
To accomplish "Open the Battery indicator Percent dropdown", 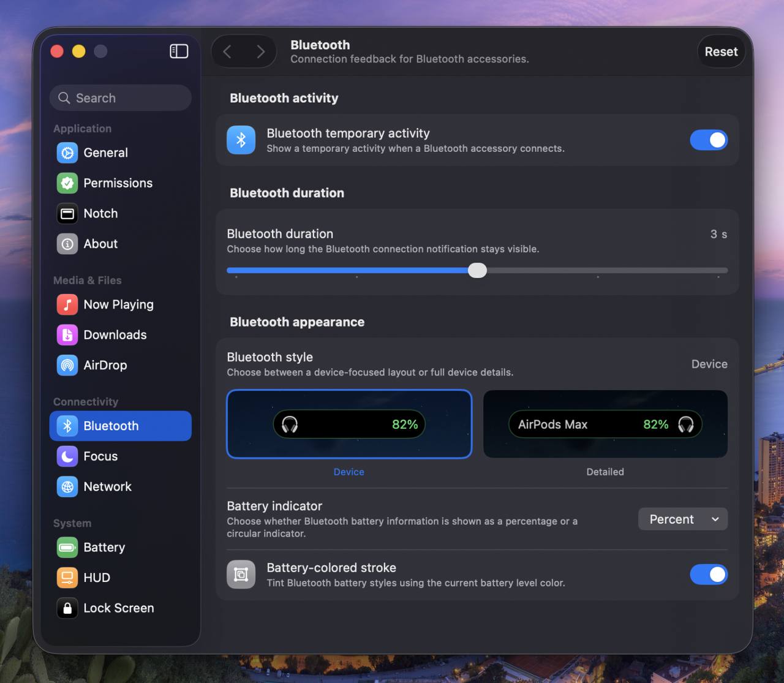I will [682, 519].
